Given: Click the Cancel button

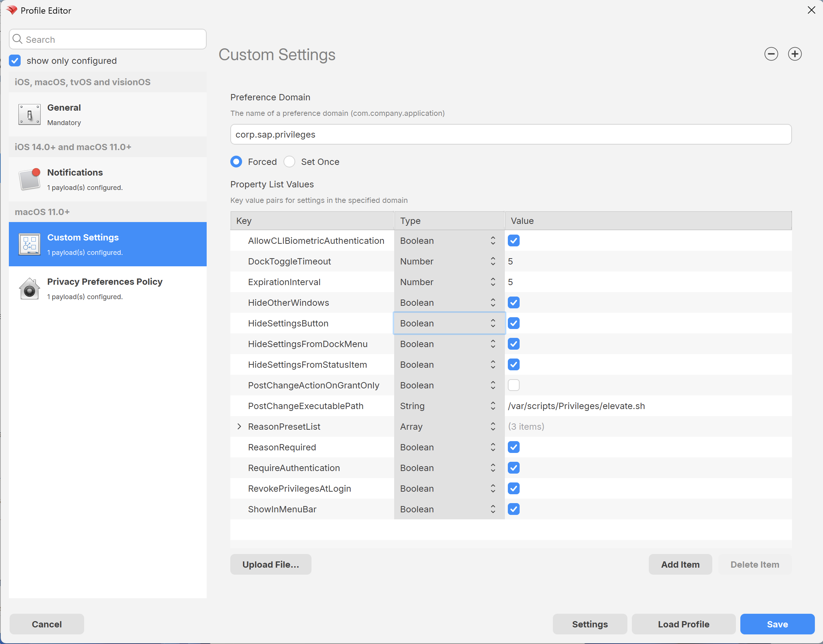Looking at the screenshot, I should point(47,624).
